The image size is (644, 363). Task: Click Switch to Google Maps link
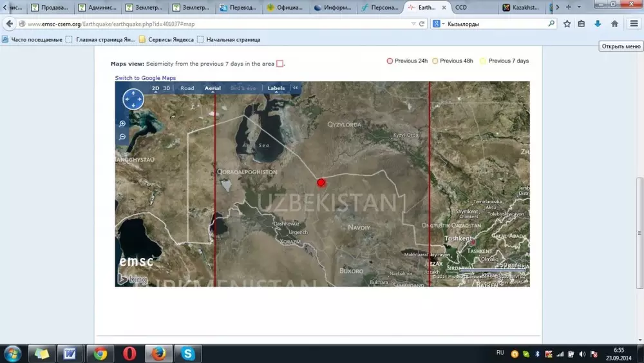click(145, 78)
